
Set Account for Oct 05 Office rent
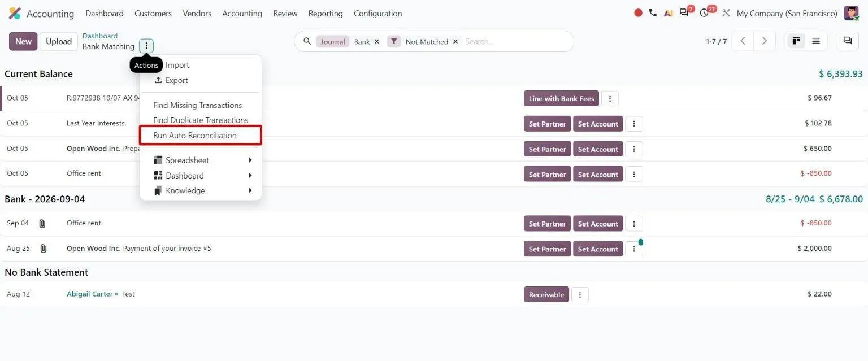[x=598, y=175]
